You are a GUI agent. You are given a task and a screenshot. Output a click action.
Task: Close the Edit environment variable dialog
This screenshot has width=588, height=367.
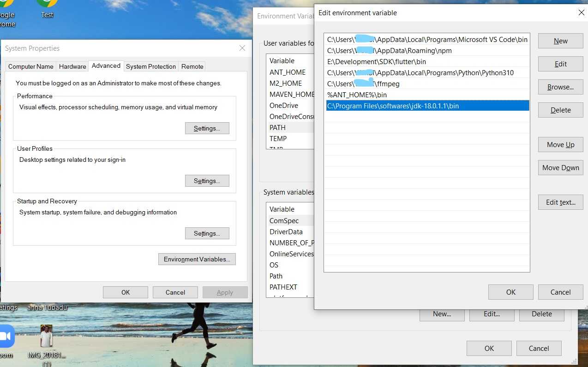click(x=581, y=13)
